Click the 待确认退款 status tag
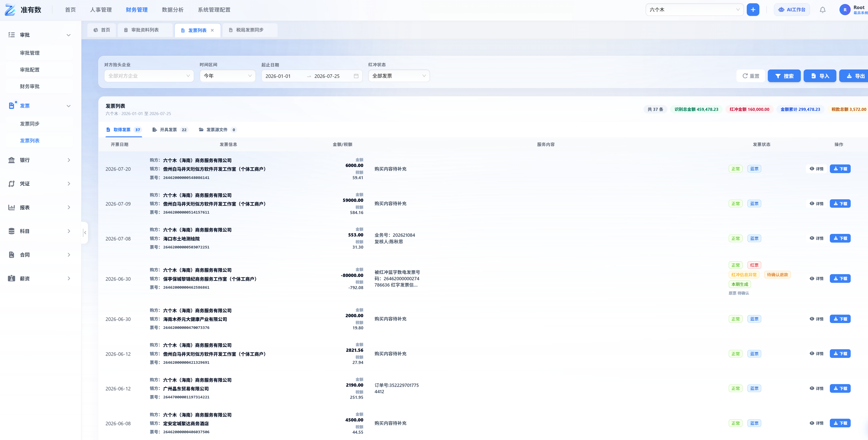 777,275
